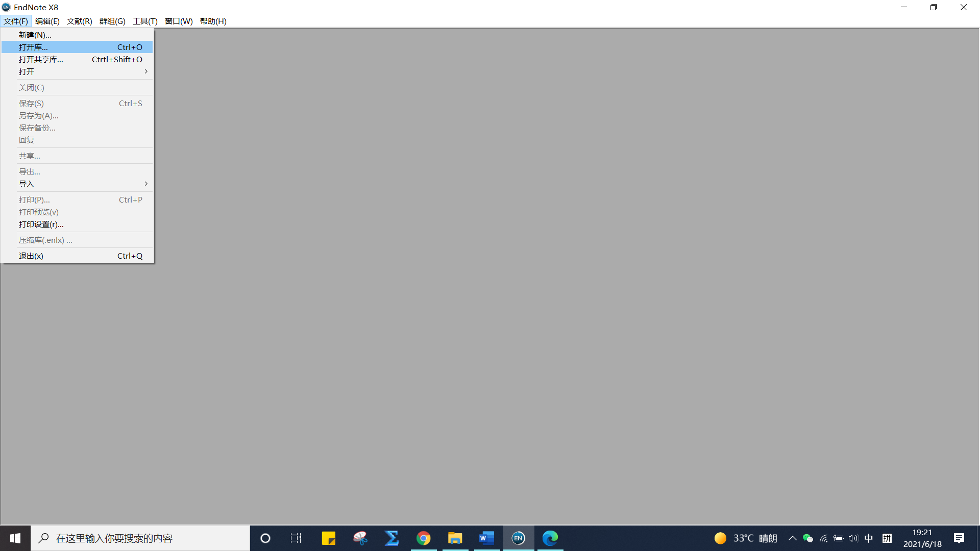This screenshot has height=551, width=980.
Task: Launch Google Chrome from taskbar
Action: click(x=423, y=538)
